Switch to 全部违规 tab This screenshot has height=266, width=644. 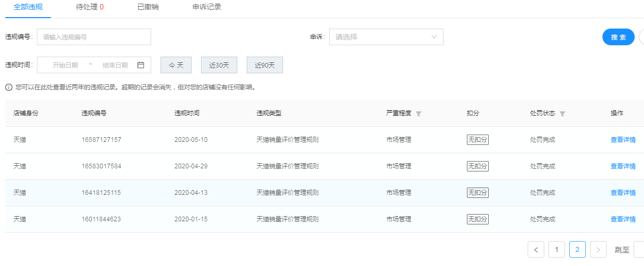click(x=28, y=7)
